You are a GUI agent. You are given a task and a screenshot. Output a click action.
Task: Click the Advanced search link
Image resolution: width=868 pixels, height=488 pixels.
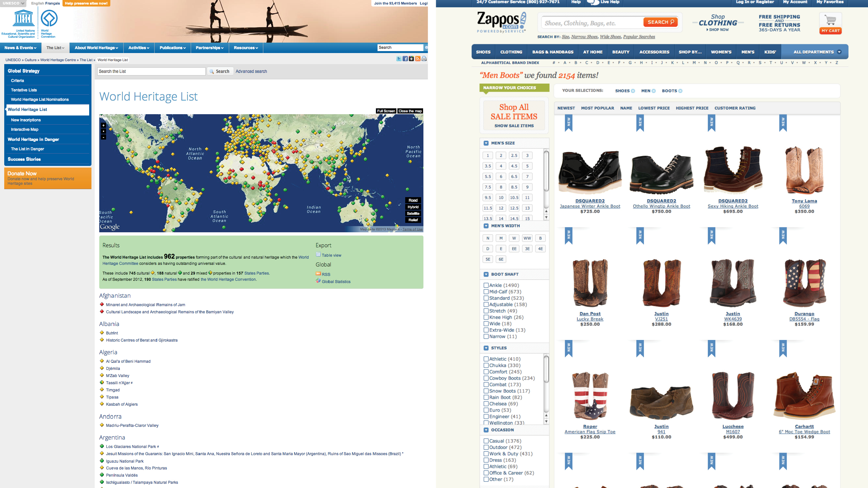pyautogui.click(x=251, y=71)
